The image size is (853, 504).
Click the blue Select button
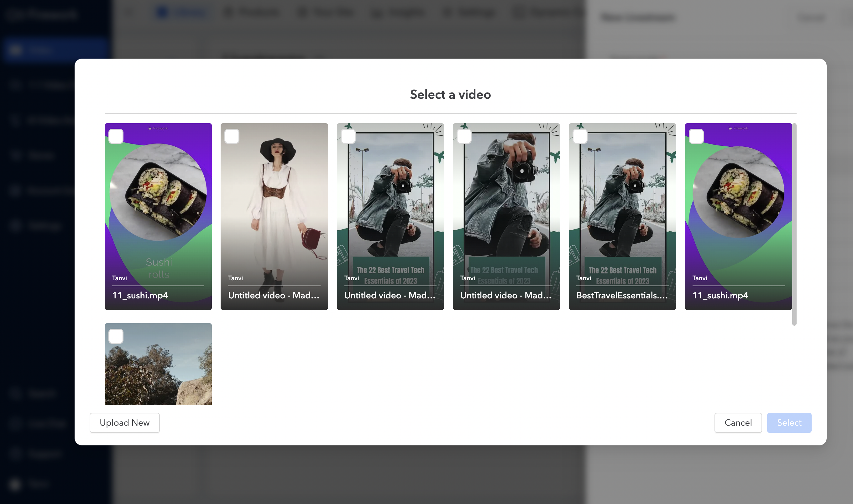tap(789, 423)
